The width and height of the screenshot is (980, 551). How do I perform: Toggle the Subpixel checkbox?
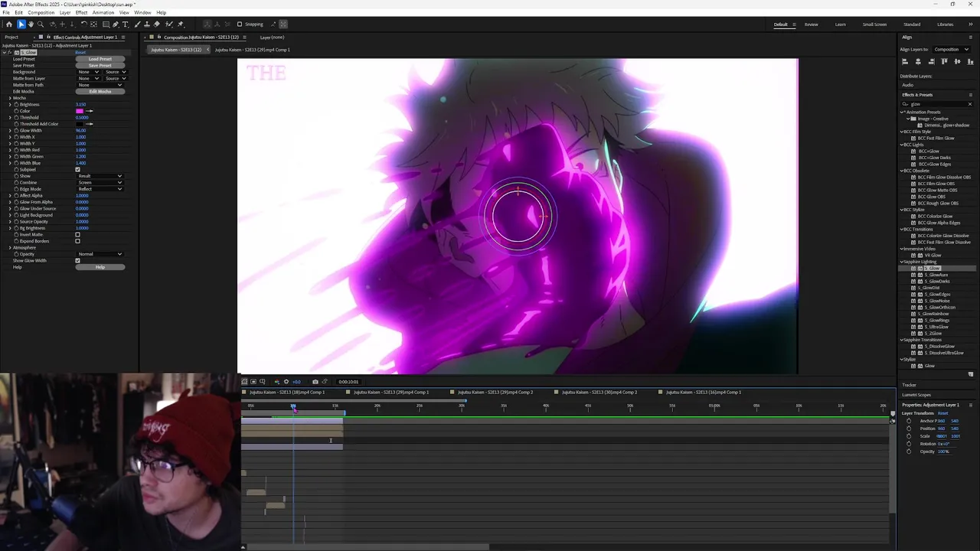pyautogui.click(x=77, y=170)
